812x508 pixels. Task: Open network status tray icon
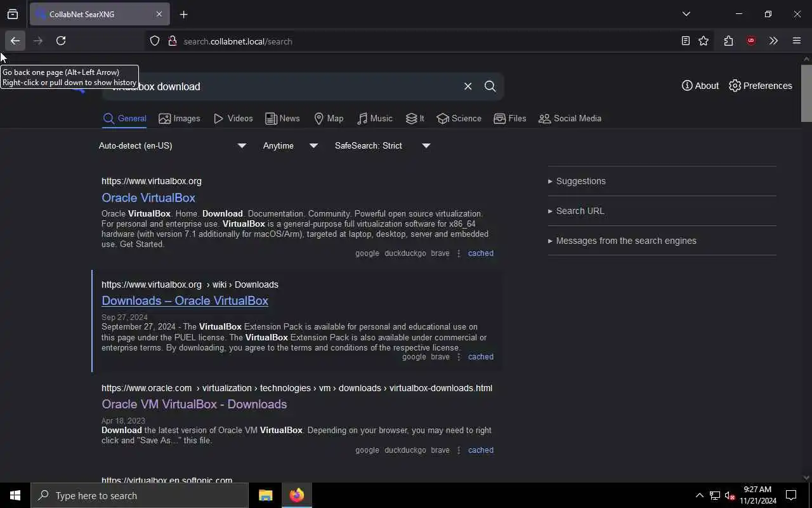pos(714,495)
